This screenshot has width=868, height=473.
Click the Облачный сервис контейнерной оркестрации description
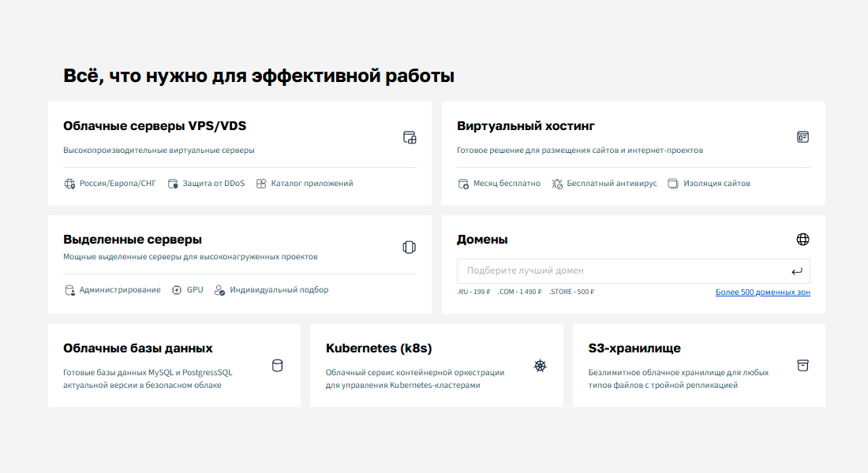pyautogui.click(x=415, y=379)
